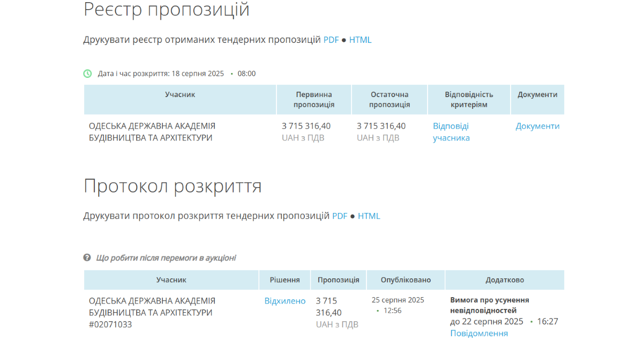
Task: Click the proposal amount in protocol table
Action: (329, 307)
